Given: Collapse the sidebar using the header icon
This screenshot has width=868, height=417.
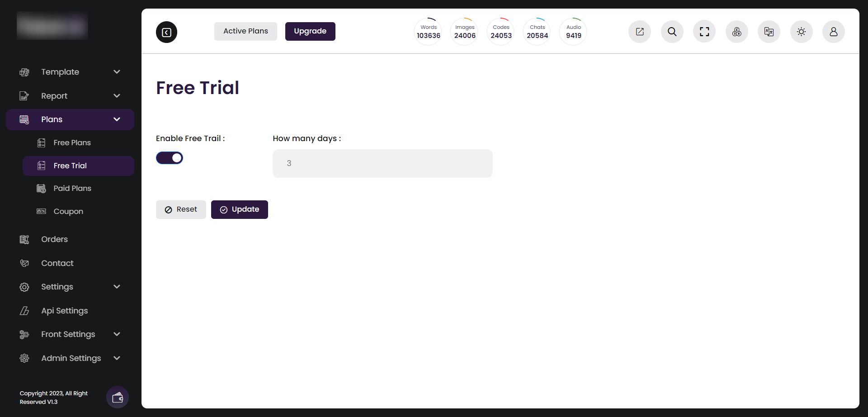Looking at the screenshot, I should tap(166, 32).
